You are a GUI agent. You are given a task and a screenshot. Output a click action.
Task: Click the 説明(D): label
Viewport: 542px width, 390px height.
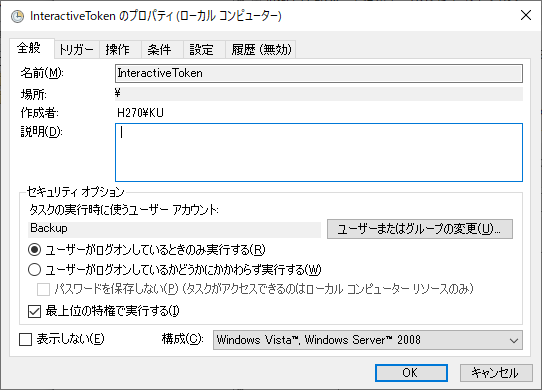pos(41,132)
